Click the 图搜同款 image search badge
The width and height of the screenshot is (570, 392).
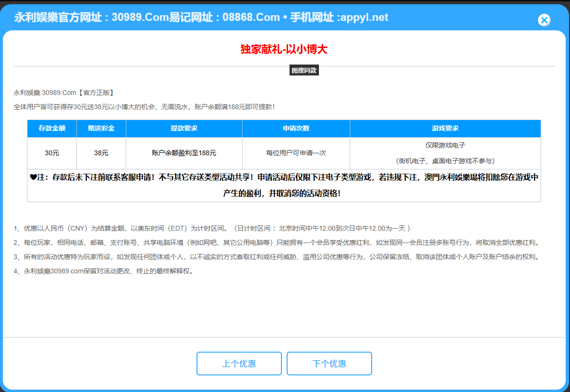304,70
